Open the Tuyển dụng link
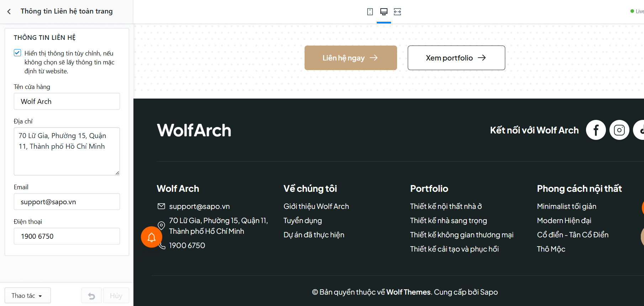644x306 pixels. pos(303,221)
